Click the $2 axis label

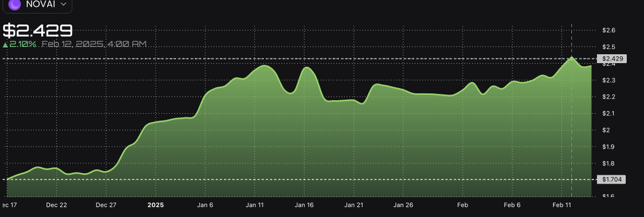[606, 130]
